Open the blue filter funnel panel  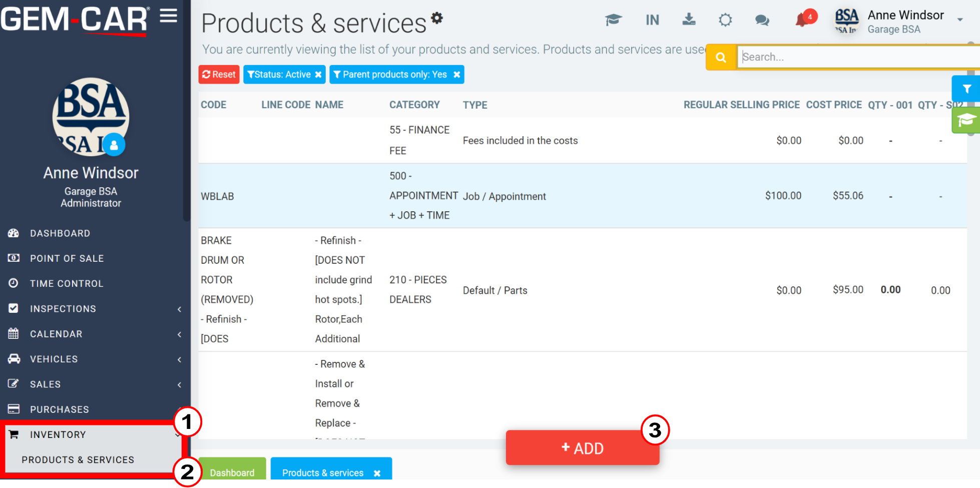(966, 89)
